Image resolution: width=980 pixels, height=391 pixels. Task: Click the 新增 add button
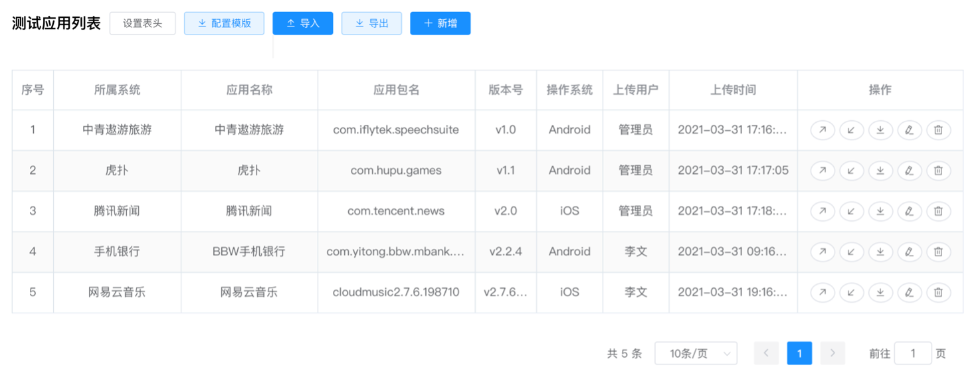tap(440, 23)
